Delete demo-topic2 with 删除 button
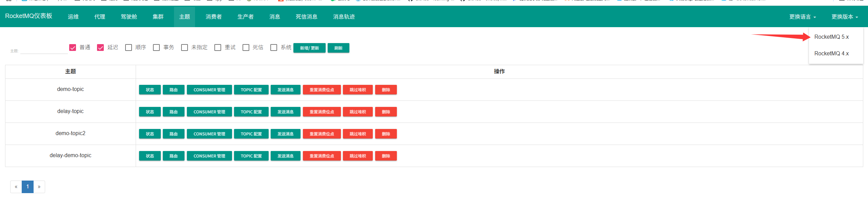Viewport: 868px width, 205px height. pyautogui.click(x=386, y=134)
